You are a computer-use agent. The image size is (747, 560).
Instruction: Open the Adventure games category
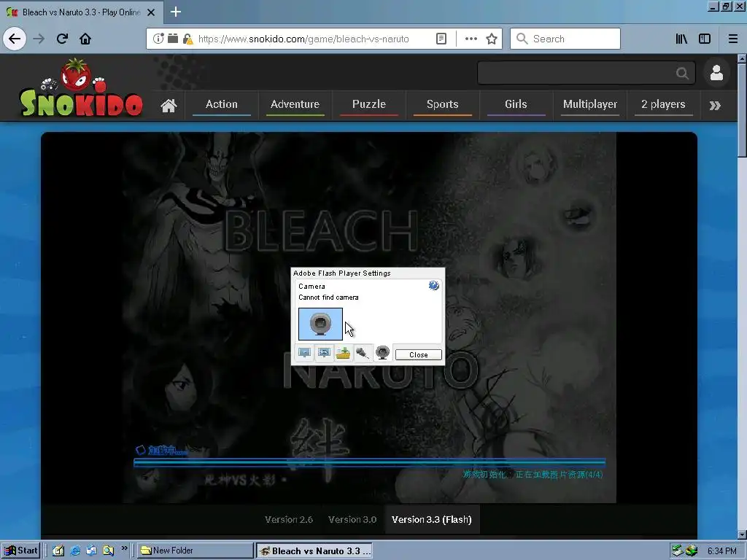[x=295, y=104]
